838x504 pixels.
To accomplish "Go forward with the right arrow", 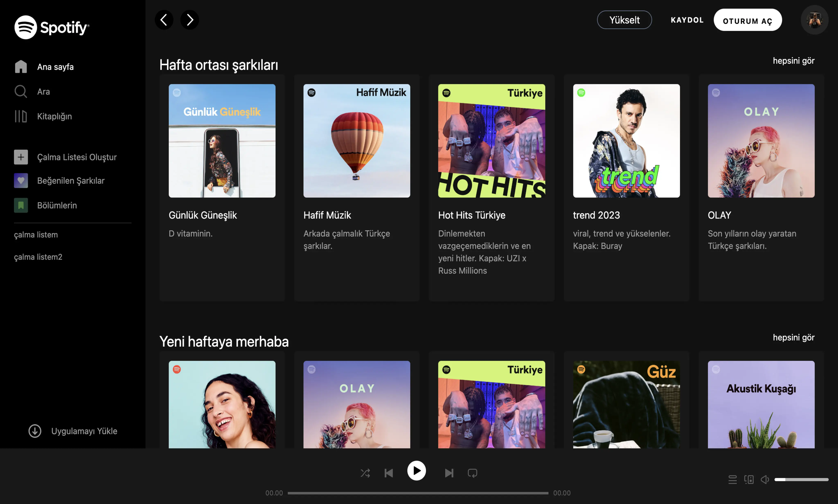I will tap(189, 20).
